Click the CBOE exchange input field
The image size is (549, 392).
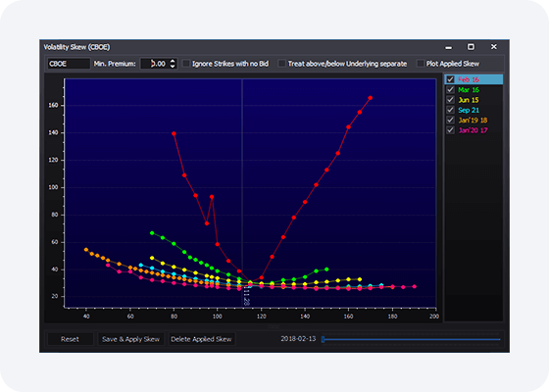point(69,64)
